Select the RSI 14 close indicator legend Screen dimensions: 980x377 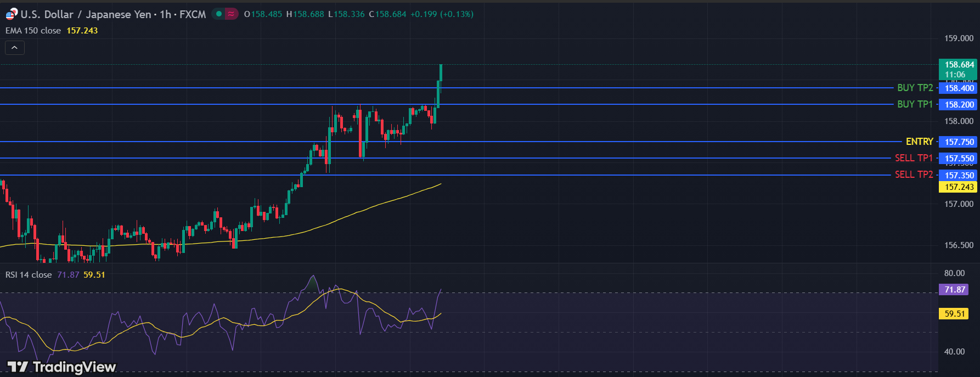[29, 275]
